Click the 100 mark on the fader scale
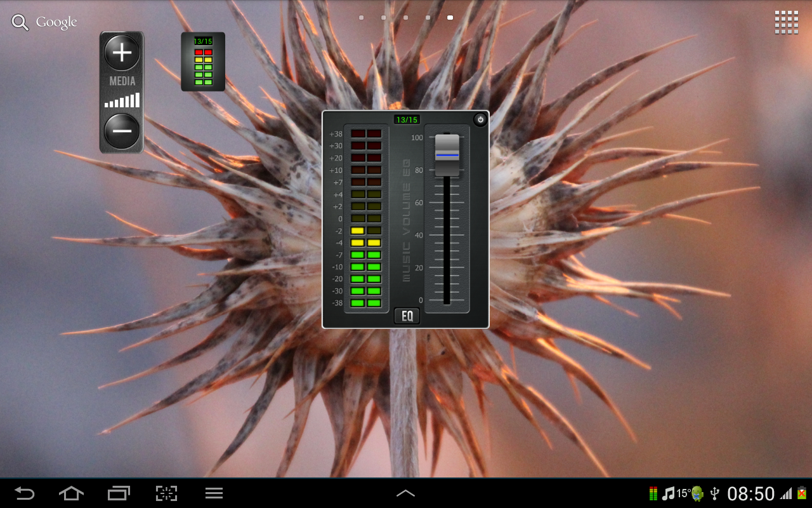Image resolution: width=812 pixels, height=508 pixels. (417, 138)
